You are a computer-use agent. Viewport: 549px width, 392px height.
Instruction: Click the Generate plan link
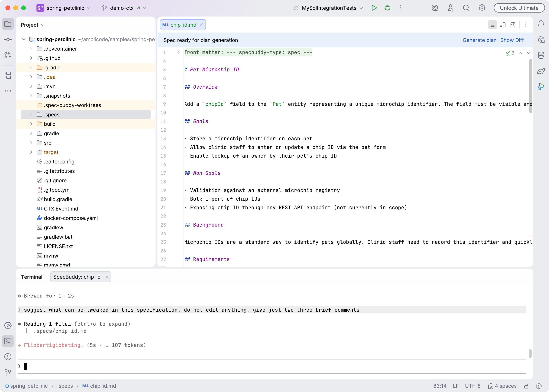coord(479,40)
